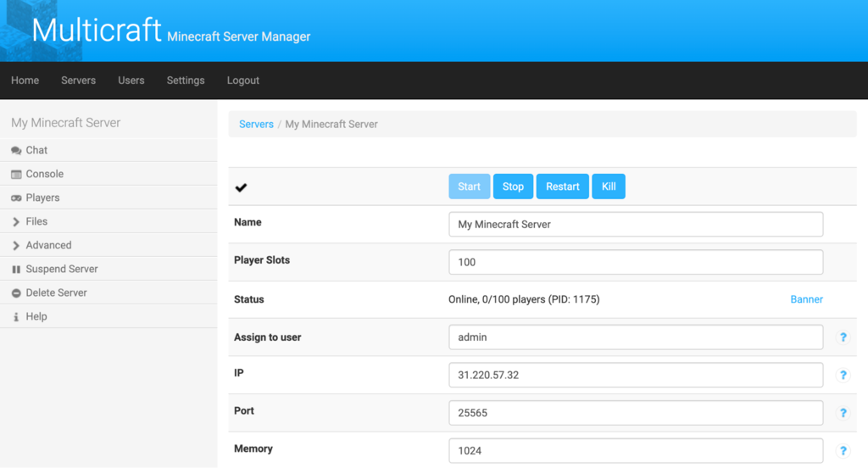Click the 'Port' row label
The image size is (868, 468).
click(244, 410)
